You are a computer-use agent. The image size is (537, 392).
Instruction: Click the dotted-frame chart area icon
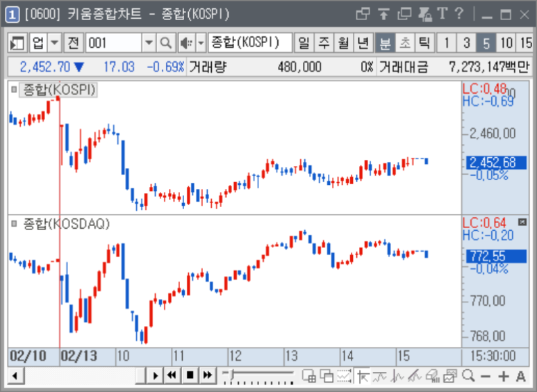point(344,376)
